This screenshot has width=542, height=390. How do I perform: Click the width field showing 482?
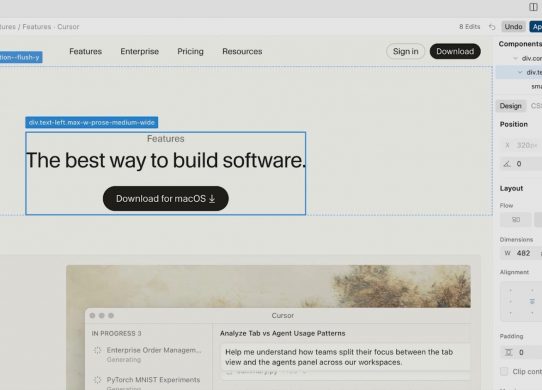pyautogui.click(x=521, y=253)
